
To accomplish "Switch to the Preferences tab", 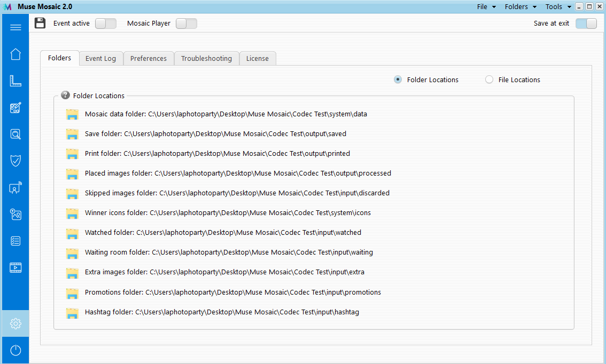I will pyautogui.click(x=149, y=58).
